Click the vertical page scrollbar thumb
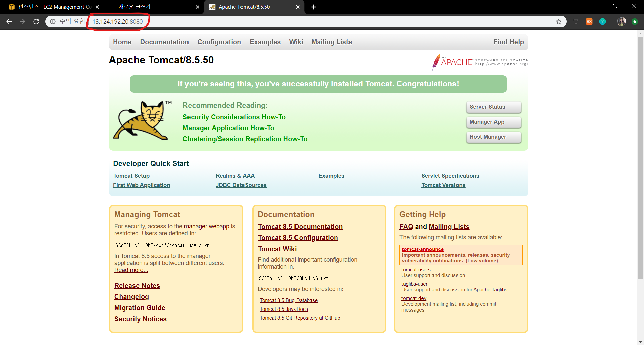This screenshot has width=644, height=345. click(640, 157)
